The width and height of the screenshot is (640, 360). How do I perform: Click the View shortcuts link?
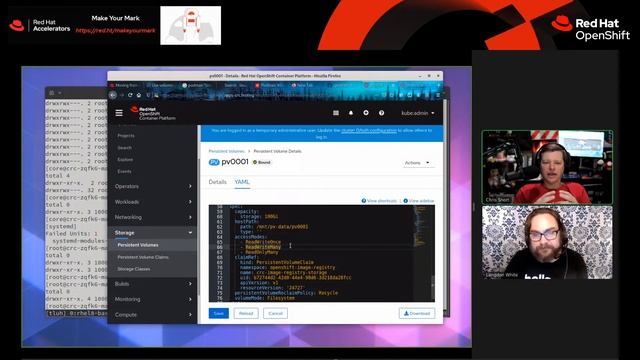coord(379,201)
